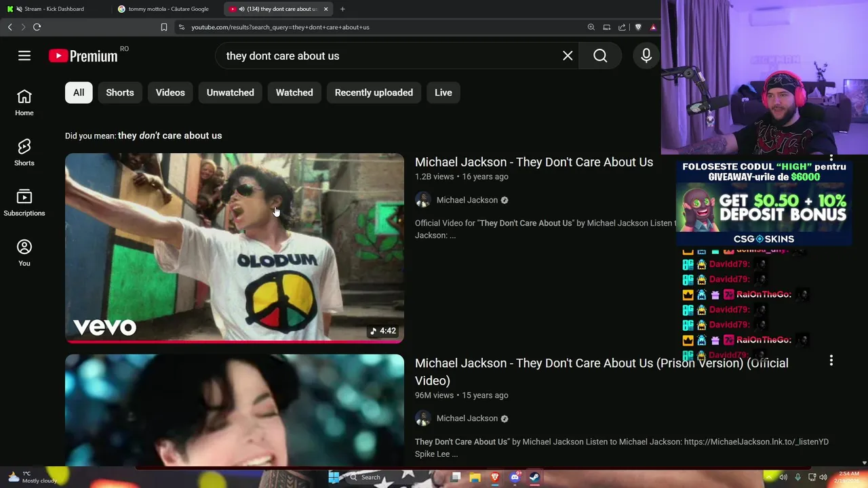Viewport: 868px width, 488px height.
Task: Bookmark this page in the address bar
Action: click(164, 27)
